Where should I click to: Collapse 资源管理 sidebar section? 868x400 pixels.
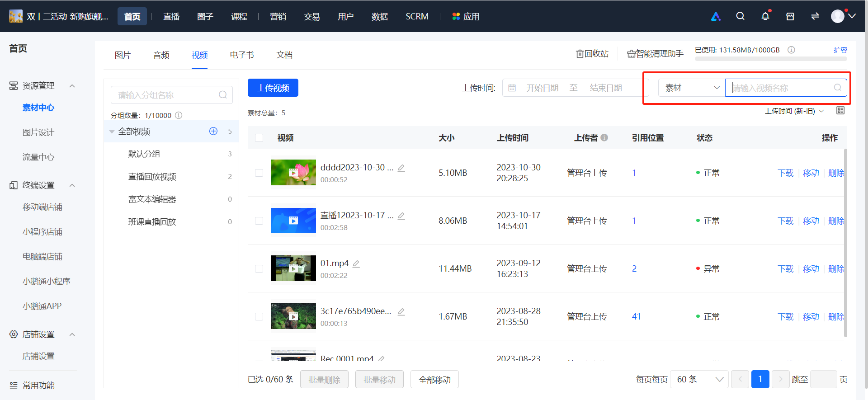pos(72,86)
